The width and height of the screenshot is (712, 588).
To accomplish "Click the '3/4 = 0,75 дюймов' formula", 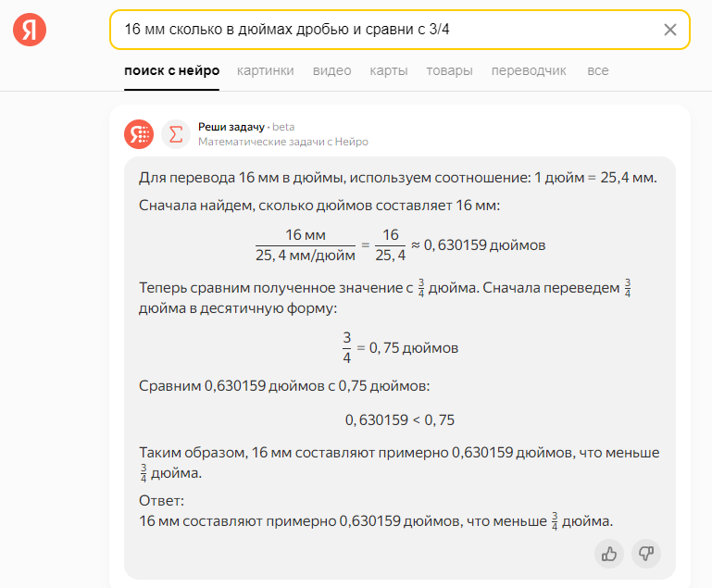I will (x=400, y=348).
